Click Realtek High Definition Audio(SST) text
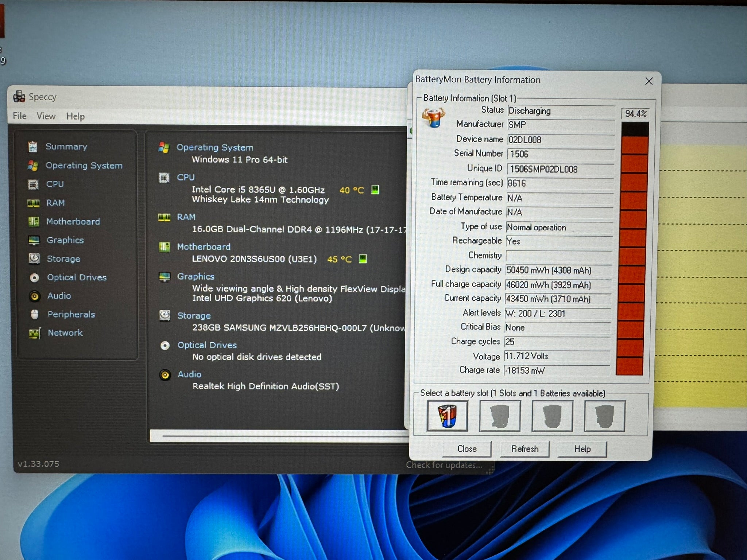The width and height of the screenshot is (747, 560). [266, 386]
